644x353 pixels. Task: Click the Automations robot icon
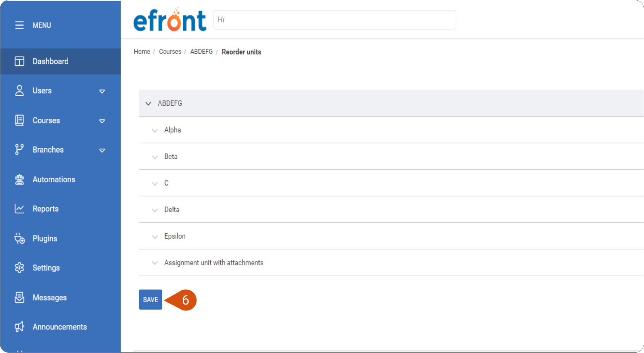(x=19, y=180)
